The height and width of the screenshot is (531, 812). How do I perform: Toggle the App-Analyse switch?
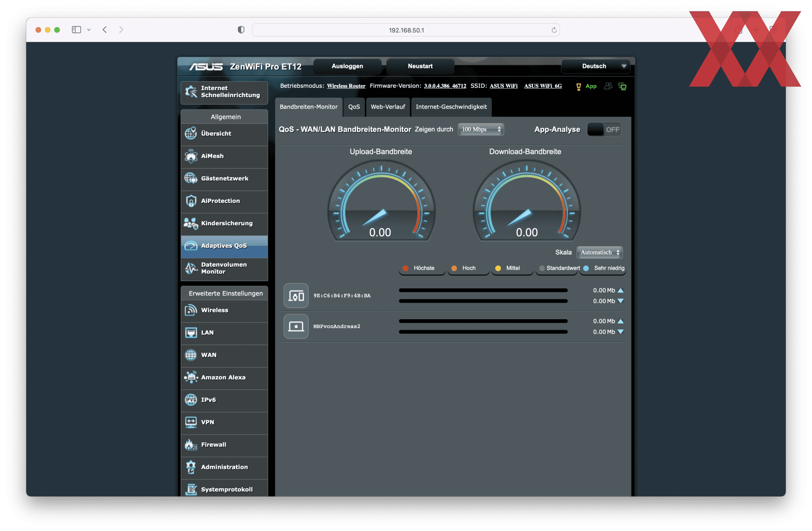pos(604,130)
